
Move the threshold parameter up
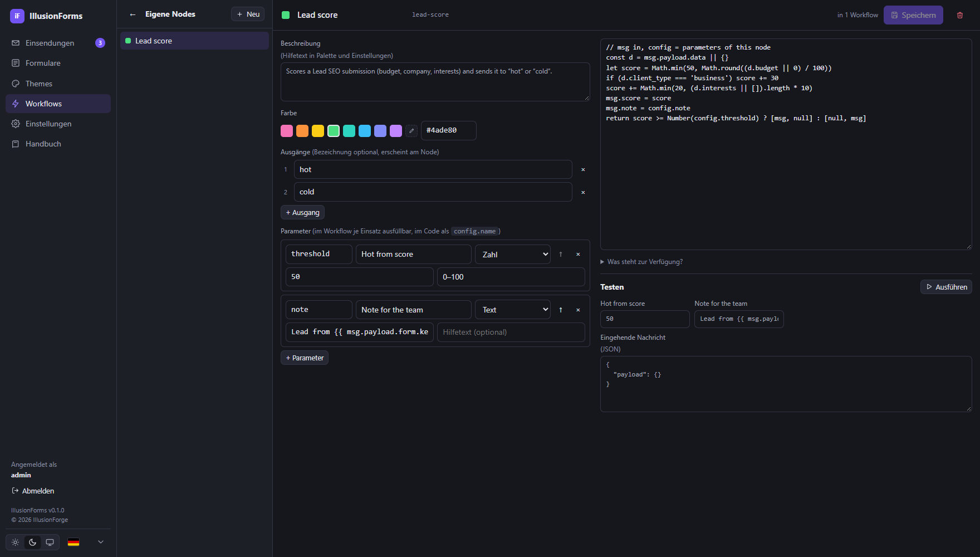[561, 254]
